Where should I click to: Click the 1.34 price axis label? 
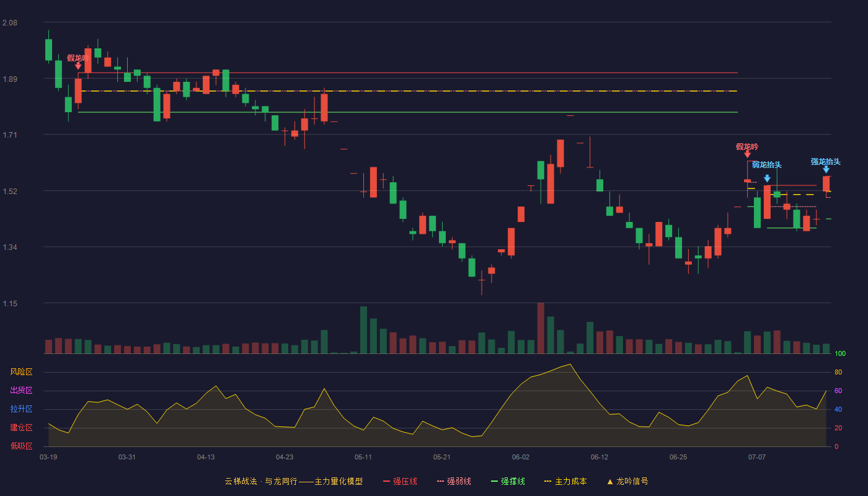tap(10, 248)
